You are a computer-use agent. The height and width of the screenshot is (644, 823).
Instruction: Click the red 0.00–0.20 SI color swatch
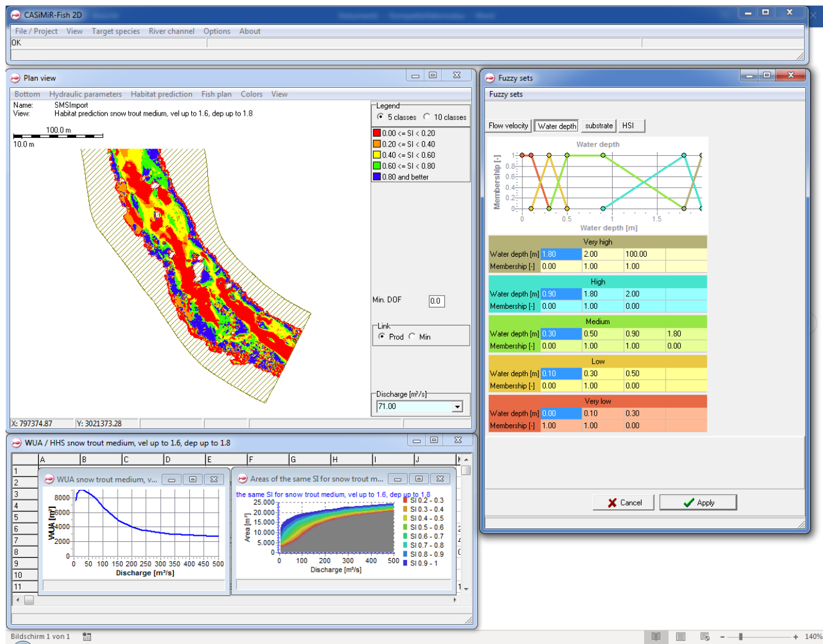point(377,133)
